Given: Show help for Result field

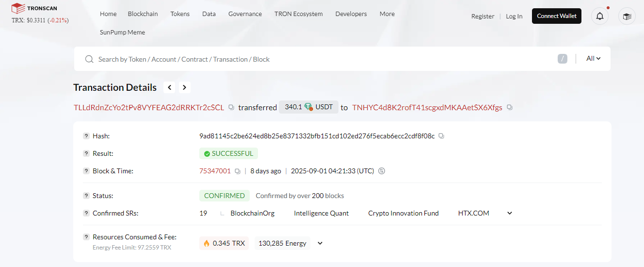Looking at the screenshot, I should [x=86, y=153].
